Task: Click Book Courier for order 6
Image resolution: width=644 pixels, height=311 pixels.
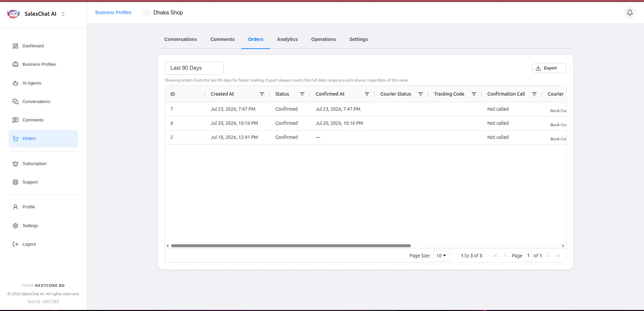Action: 558,125
